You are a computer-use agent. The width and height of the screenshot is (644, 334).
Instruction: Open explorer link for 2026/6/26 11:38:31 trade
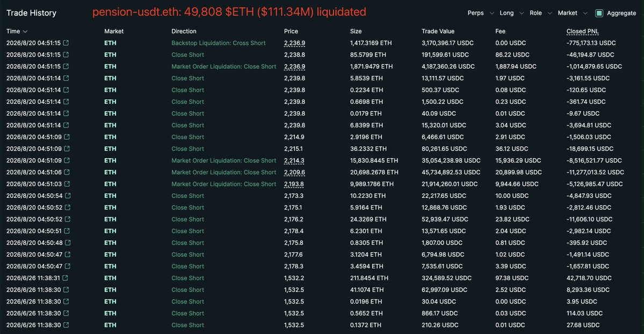[65, 278]
